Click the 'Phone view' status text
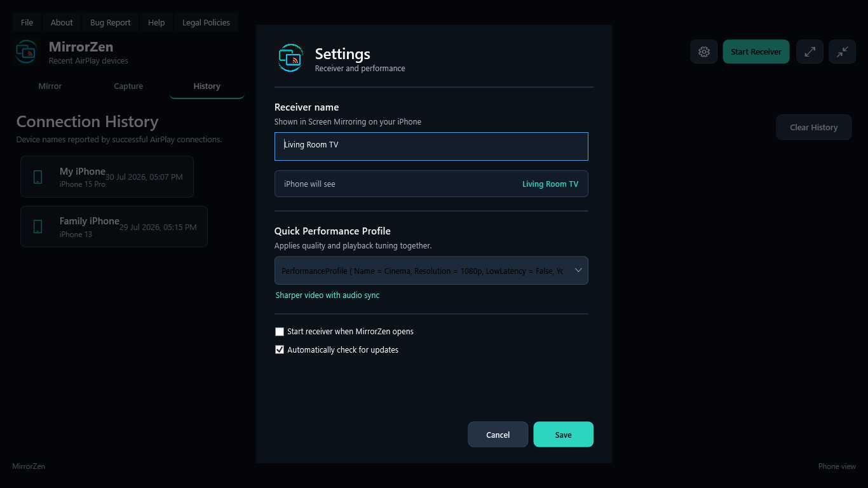Image resolution: width=868 pixels, height=488 pixels. [837, 466]
